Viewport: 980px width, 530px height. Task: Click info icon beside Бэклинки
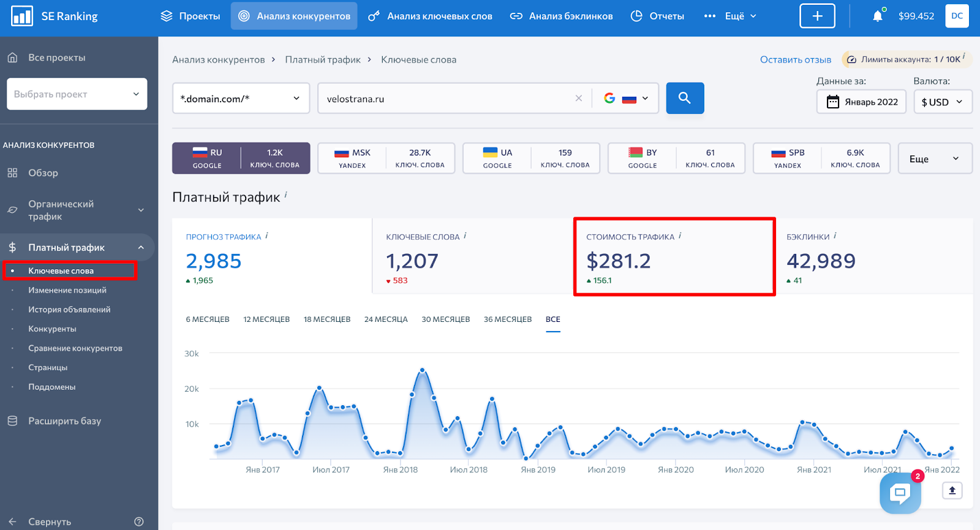coord(835,236)
